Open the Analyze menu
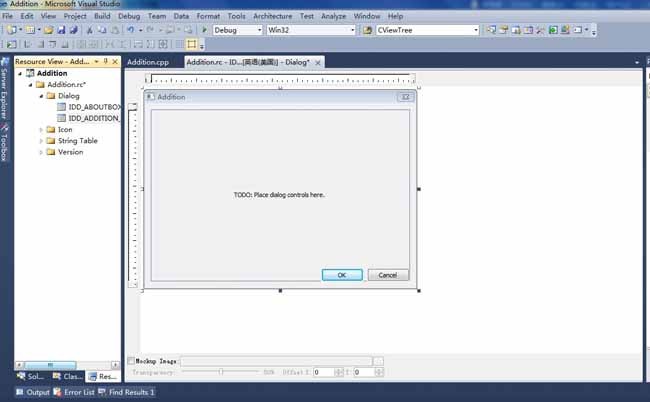The height and width of the screenshot is (402, 650). (334, 16)
